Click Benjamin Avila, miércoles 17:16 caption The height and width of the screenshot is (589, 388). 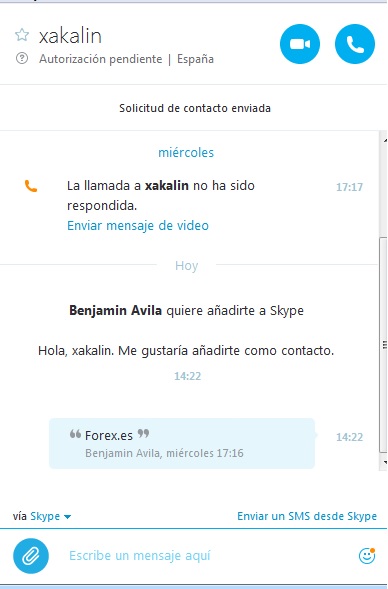164,453
